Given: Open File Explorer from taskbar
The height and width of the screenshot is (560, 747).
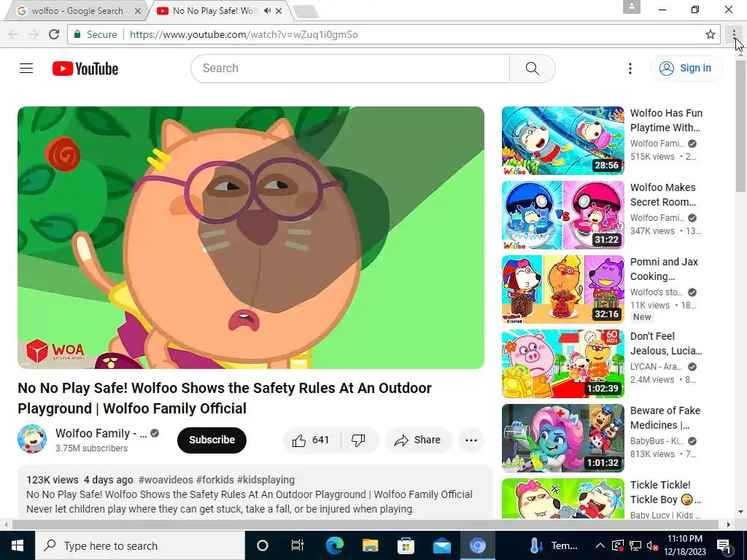Looking at the screenshot, I should pyautogui.click(x=370, y=545).
